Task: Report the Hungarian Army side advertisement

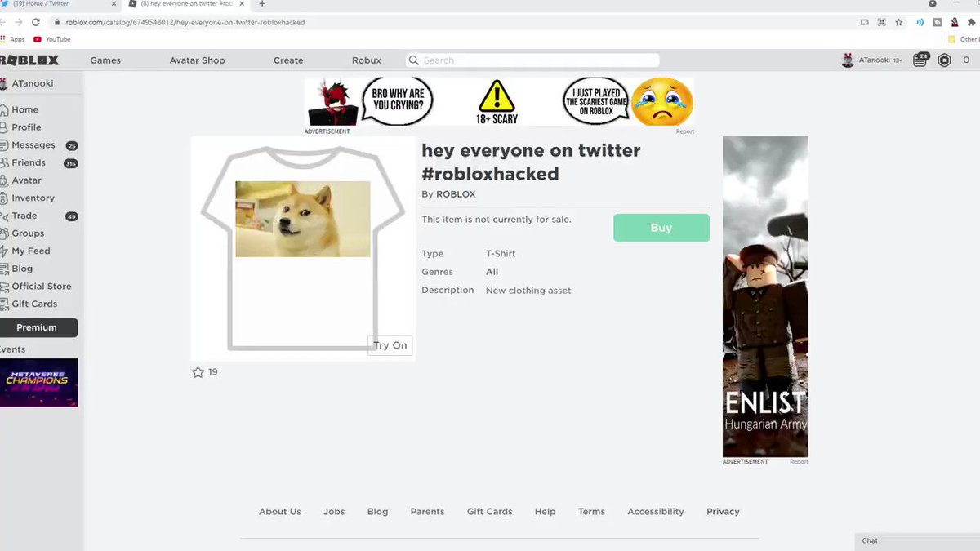Action: click(799, 462)
